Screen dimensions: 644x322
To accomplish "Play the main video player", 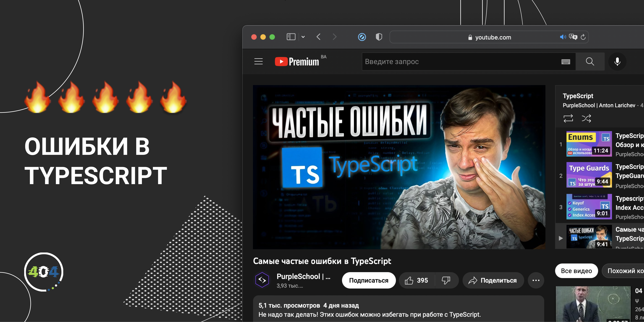I will coord(399,167).
